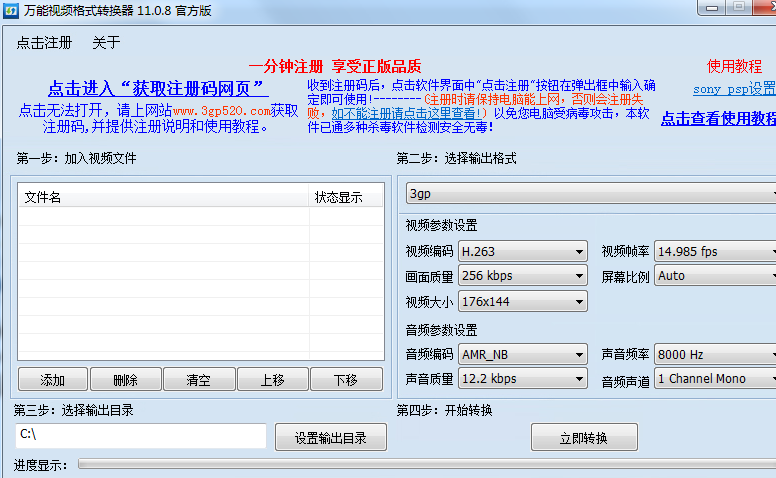The image size is (776, 478).
Task: Click the 视频参数设置 group label
Action: tap(441, 226)
